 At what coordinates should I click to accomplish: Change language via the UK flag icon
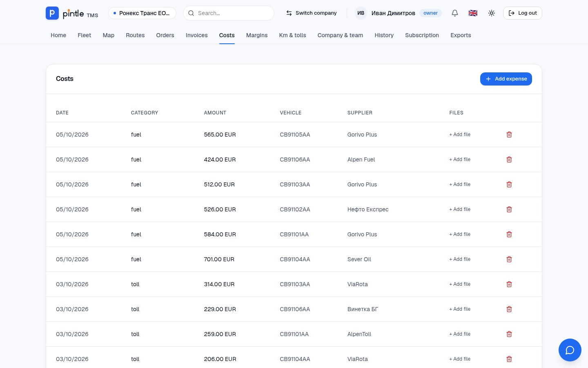point(473,13)
